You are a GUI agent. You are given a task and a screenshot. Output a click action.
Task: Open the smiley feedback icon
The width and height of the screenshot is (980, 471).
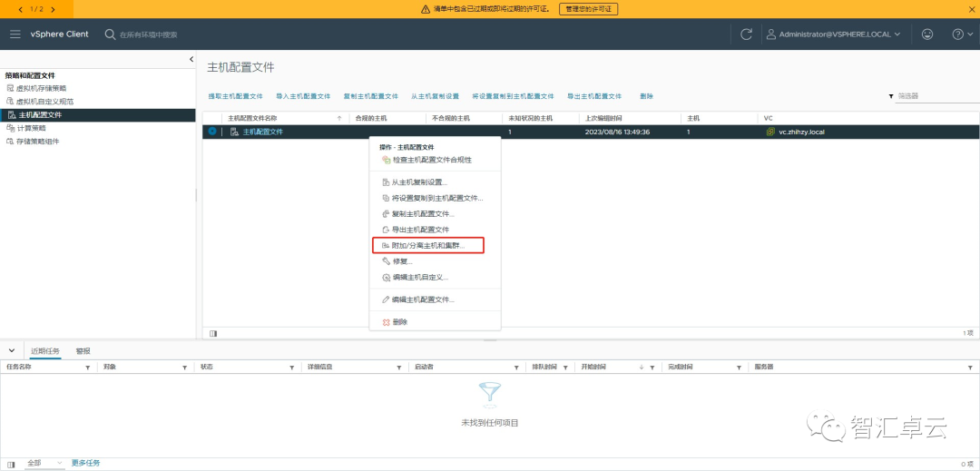click(927, 34)
